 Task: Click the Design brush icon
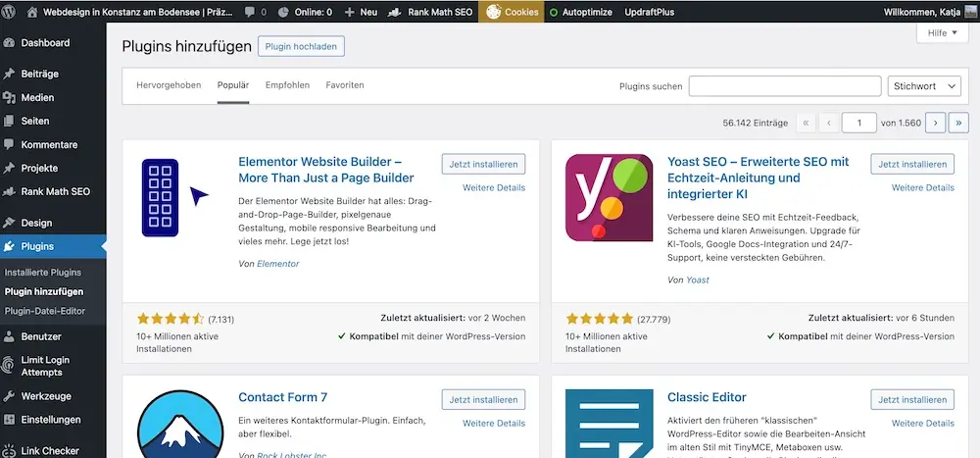coord(9,223)
